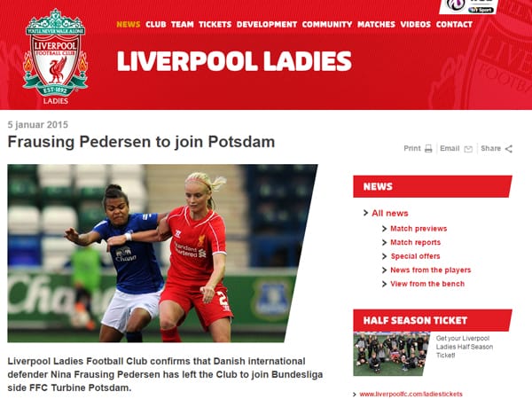532x399 pixels.
Task: Click the arrow before ladiestickets link
Action: coord(355,395)
